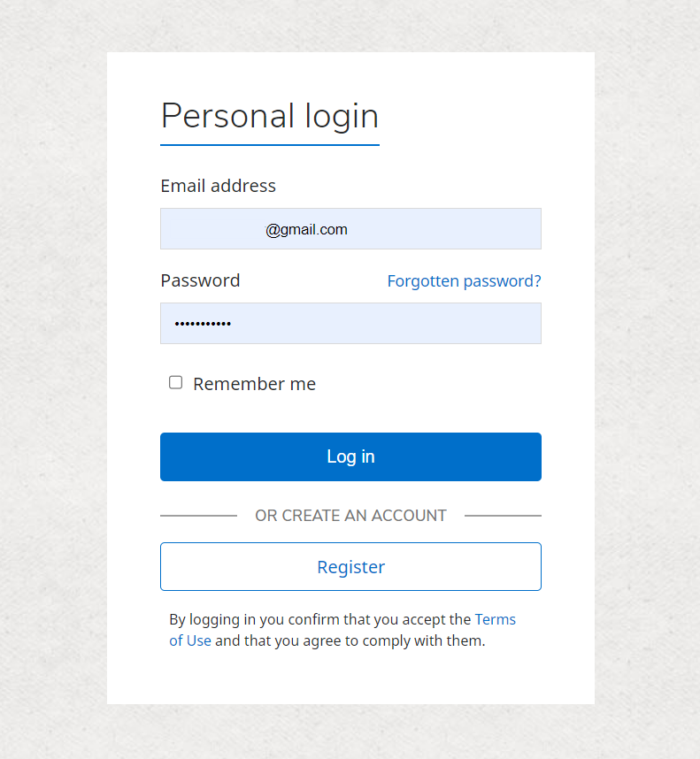Image resolution: width=700 pixels, height=759 pixels.
Task: Click divider line right of OR CREATE AN ACCOUNT
Action: coord(503,516)
